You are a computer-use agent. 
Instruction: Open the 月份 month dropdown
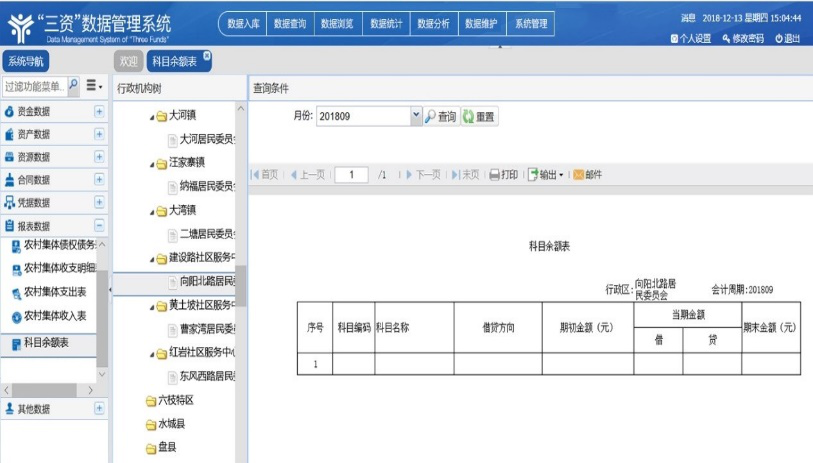pos(416,117)
